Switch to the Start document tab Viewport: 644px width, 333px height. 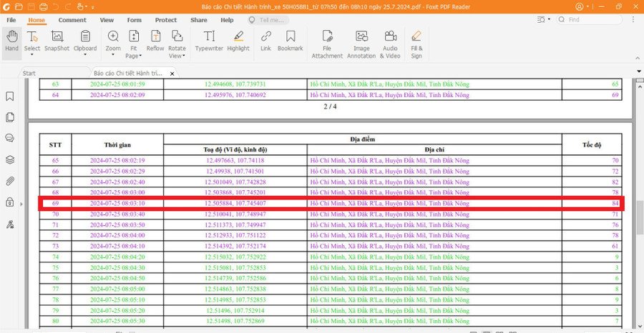point(29,73)
